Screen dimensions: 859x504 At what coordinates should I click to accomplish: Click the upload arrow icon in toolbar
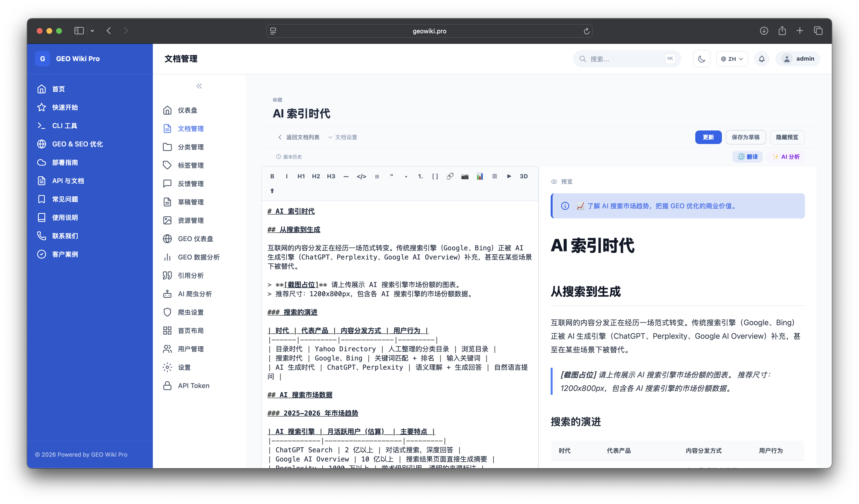[x=272, y=191]
